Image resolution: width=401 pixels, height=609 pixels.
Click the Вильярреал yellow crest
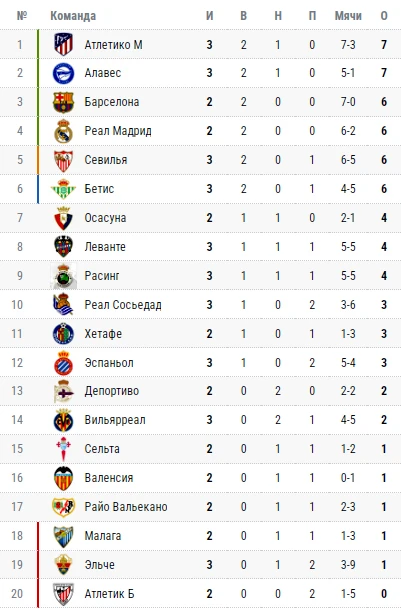63,420
